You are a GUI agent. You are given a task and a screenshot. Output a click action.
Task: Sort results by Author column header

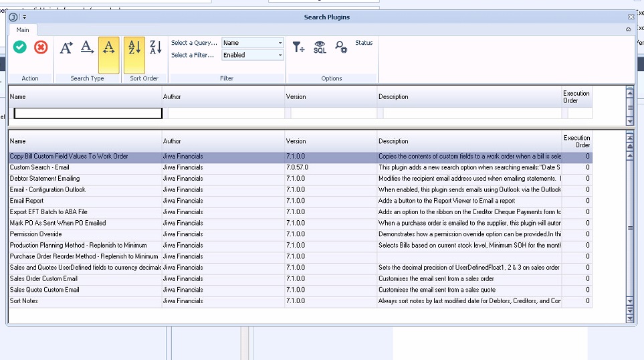[172, 141]
